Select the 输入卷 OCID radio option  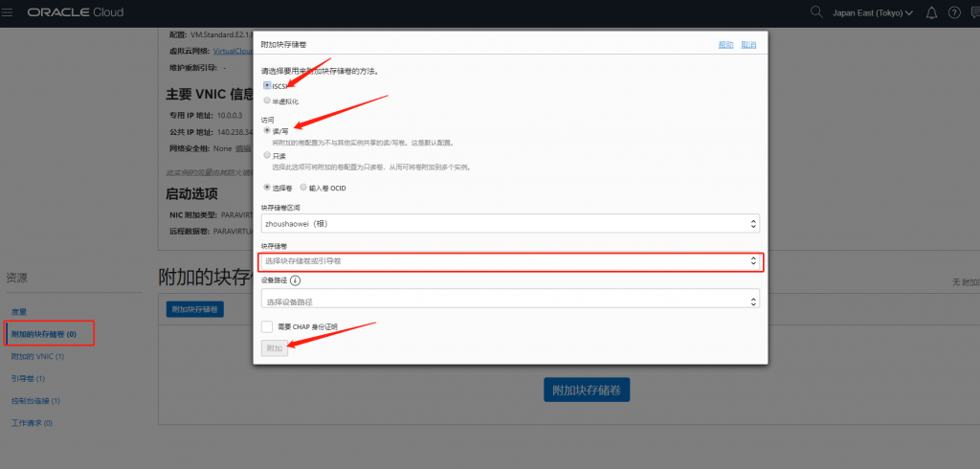pyautogui.click(x=303, y=187)
